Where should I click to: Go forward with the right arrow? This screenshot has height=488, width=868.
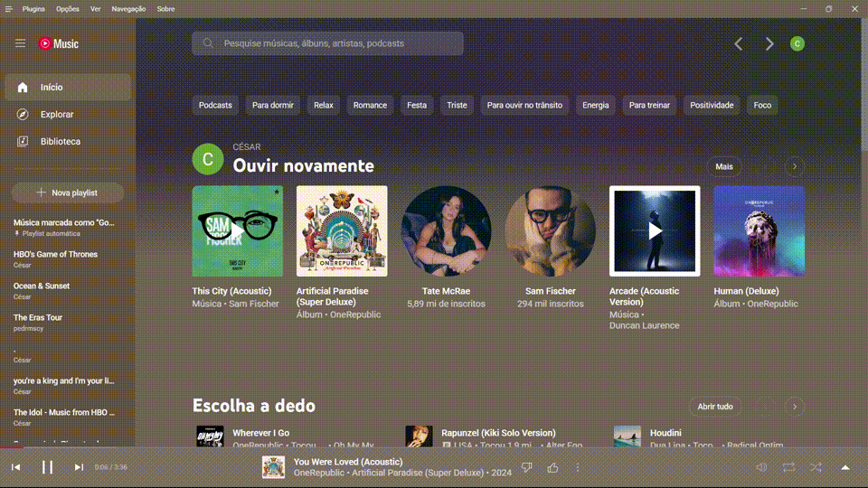(769, 43)
